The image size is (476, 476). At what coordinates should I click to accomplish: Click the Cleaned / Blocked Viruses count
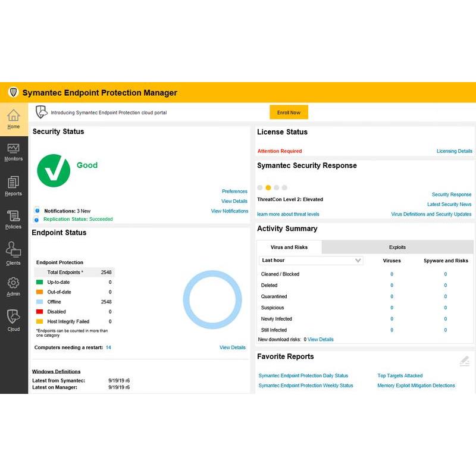[x=392, y=274]
